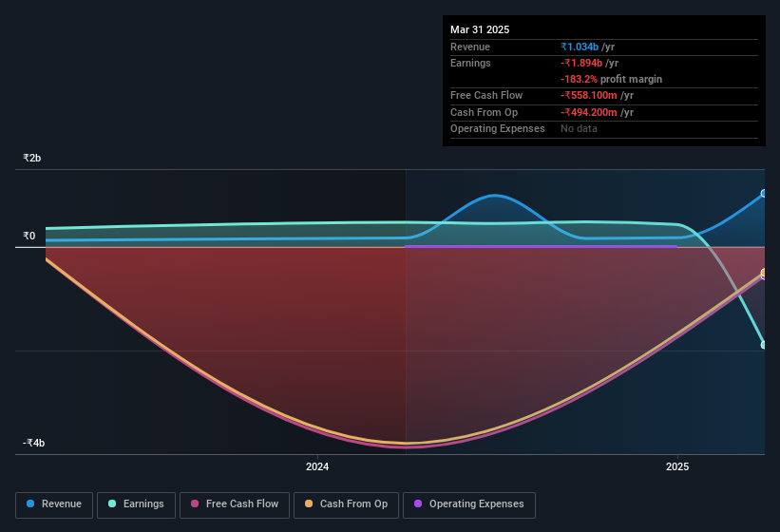The width and height of the screenshot is (780, 532).
Task: Click the Earnings label in tooltip
Action: click(x=470, y=63)
